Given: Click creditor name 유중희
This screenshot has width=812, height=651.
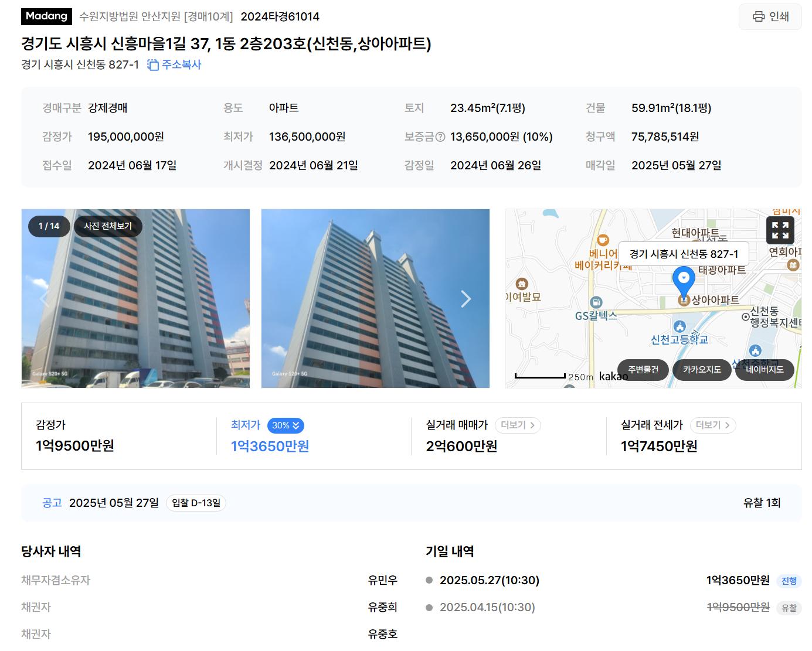Looking at the screenshot, I should [x=383, y=607].
